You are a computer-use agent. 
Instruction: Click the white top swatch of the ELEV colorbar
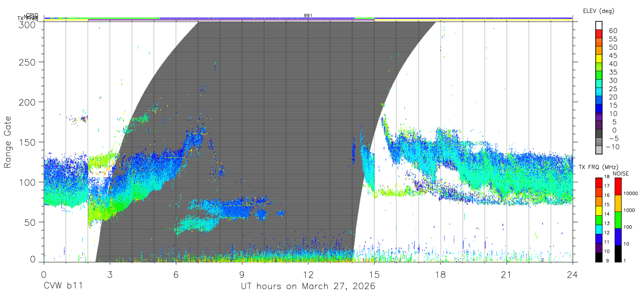pos(599,26)
